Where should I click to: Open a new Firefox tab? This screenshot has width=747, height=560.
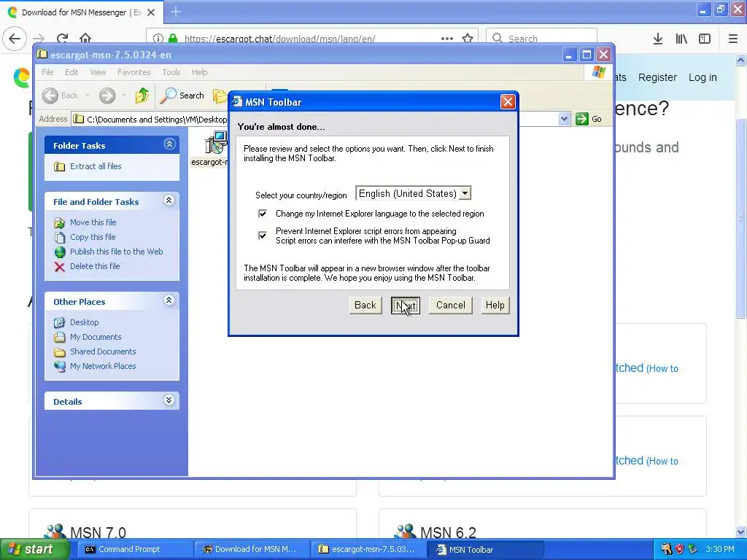176,12
